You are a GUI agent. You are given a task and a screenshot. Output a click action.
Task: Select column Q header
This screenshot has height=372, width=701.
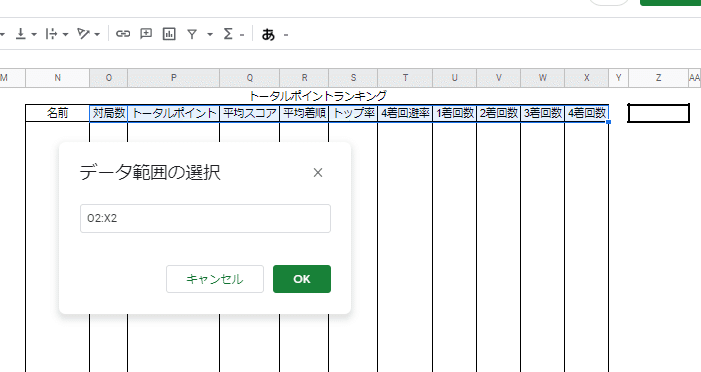(249, 78)
